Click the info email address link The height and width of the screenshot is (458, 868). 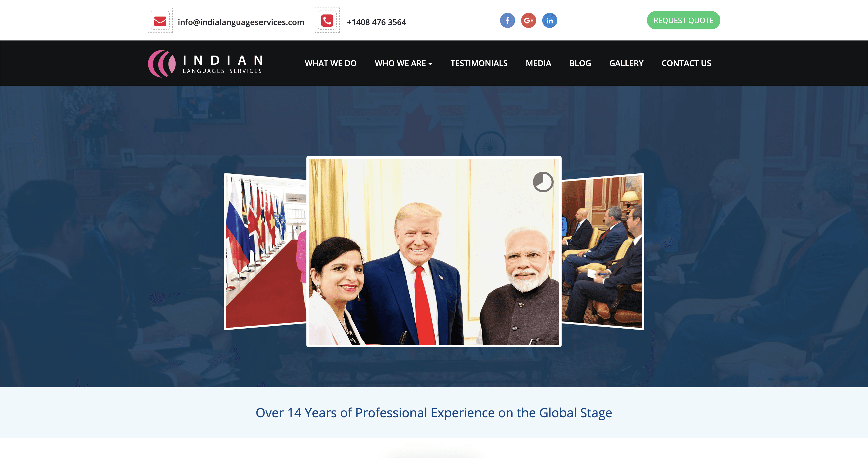pyautogui.click(x=241, y=22)
